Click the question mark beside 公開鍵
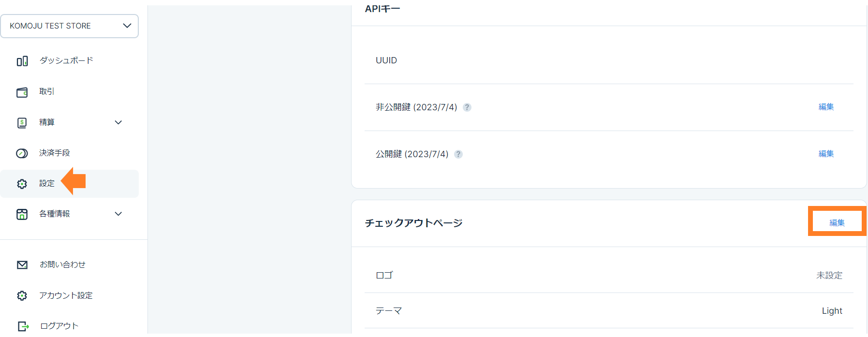868x337 pixels. click(x=458, y=154)
